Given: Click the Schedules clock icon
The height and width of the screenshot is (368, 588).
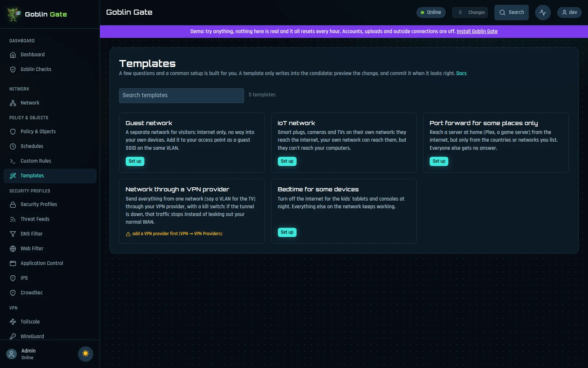Looking at the screenshot, I should pos(13,146).
